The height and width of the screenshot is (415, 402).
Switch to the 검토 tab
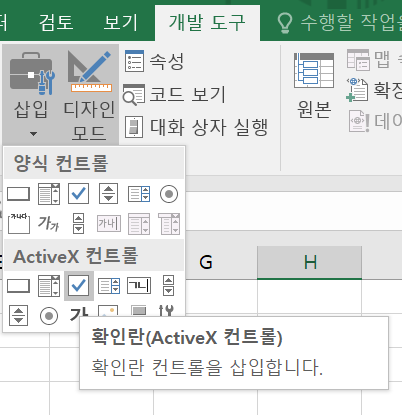56,22
